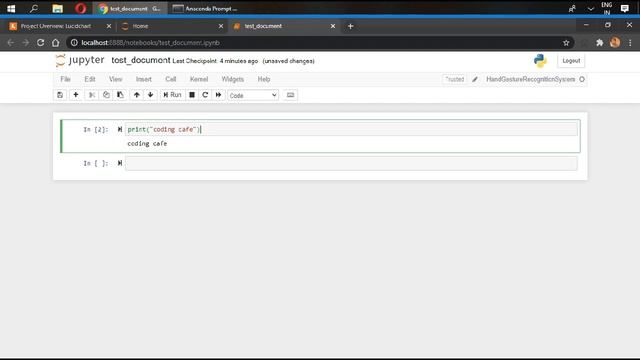
Task: Open the Help menu
Action: click(x=264, y=79)
